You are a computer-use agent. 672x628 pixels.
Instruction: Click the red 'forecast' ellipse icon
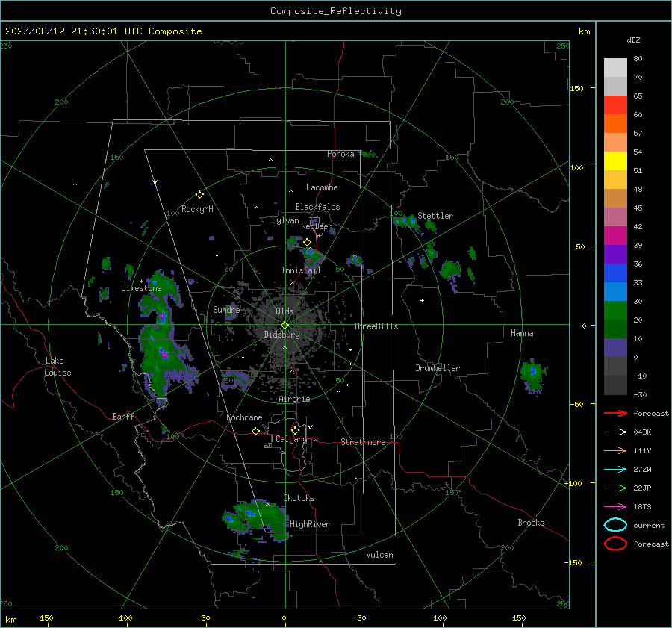tap(615, 544)
